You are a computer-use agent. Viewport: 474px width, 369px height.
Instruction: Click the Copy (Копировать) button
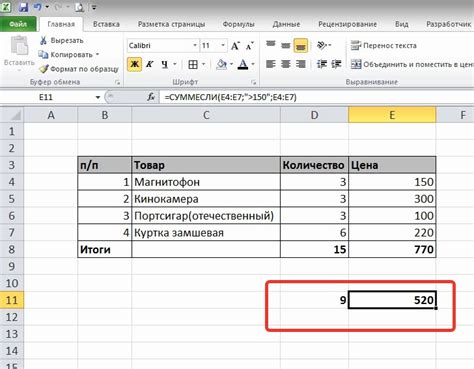65,54
